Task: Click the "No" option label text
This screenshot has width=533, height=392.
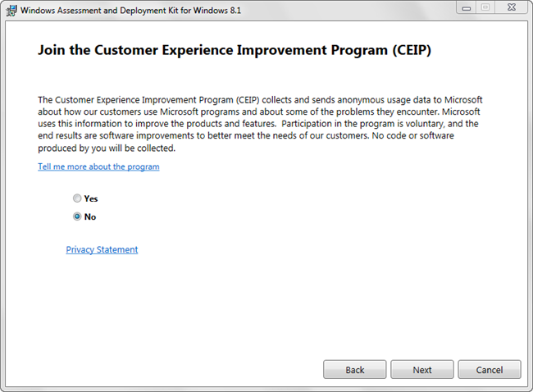Action: (90, 217)
